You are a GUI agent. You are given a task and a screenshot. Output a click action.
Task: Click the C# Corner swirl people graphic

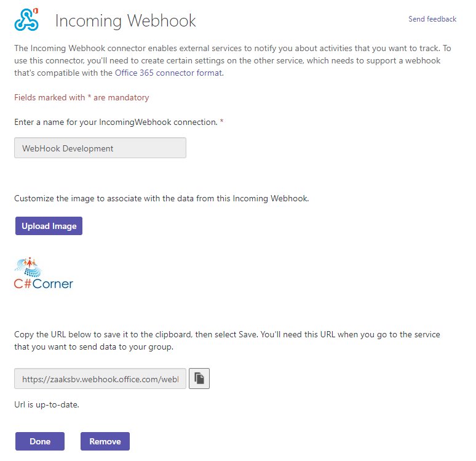coord(28,267)
